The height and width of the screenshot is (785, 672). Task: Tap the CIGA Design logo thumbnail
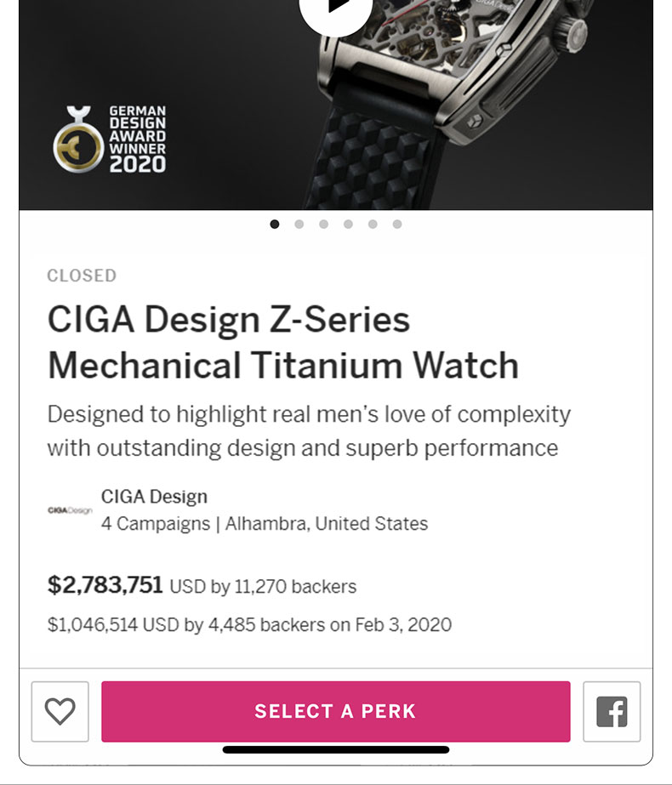click(x=70, y=510)
